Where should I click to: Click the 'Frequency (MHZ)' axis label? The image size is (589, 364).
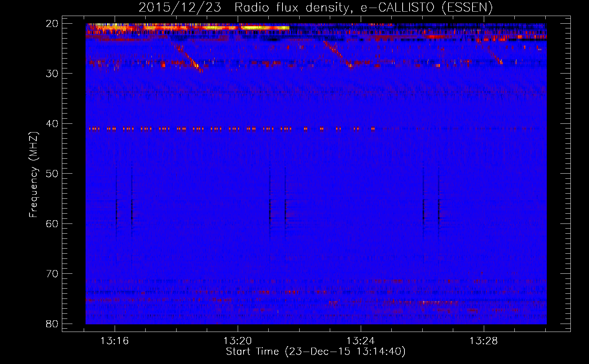33,175
